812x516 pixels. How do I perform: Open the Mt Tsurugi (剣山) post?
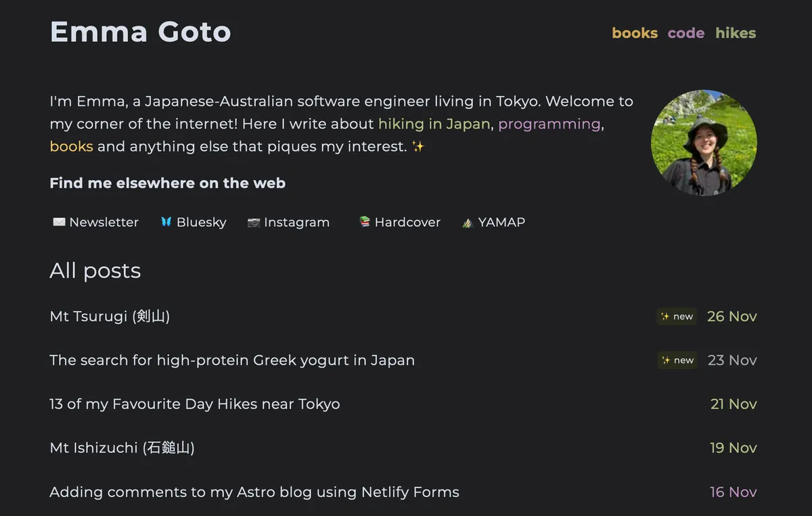pyautogui.click(x=110, y=316)
